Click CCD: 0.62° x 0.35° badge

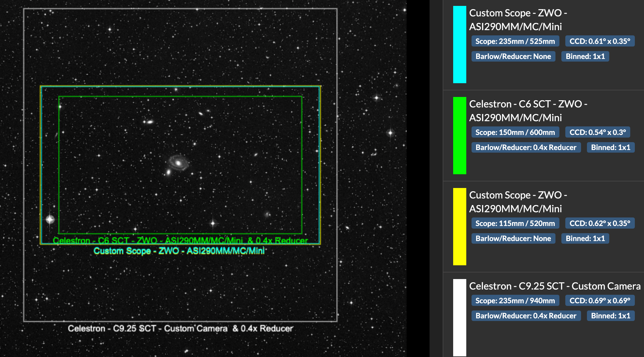pyautogui.click(x=600, y=223)
